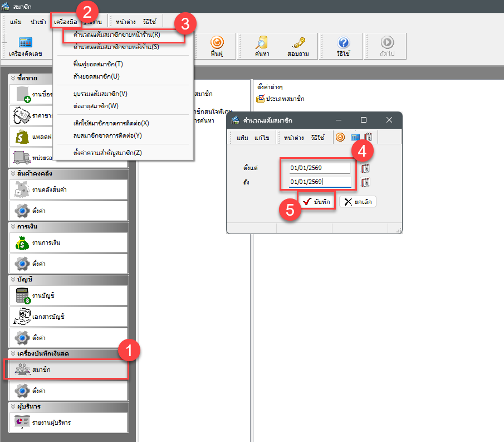Open the calculator (เครื่องคิดเลข) toolbar icon

coord(25,47)
